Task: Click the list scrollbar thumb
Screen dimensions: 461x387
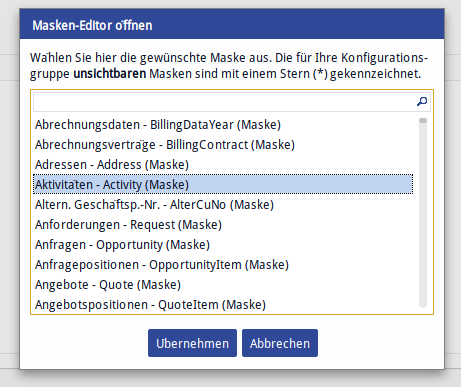Action: pyautogui.click(x=423, y=121)
